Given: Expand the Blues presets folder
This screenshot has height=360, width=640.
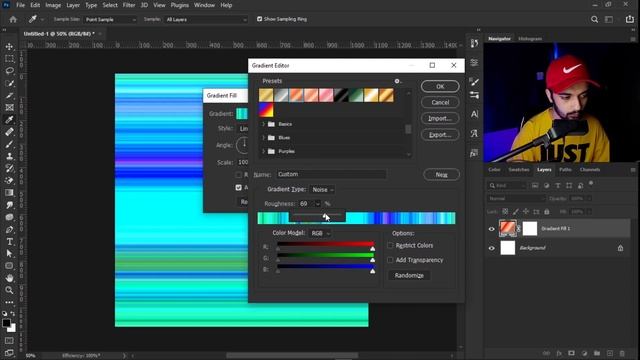Looking at the screenshot, I should click(x=263, y=138).
